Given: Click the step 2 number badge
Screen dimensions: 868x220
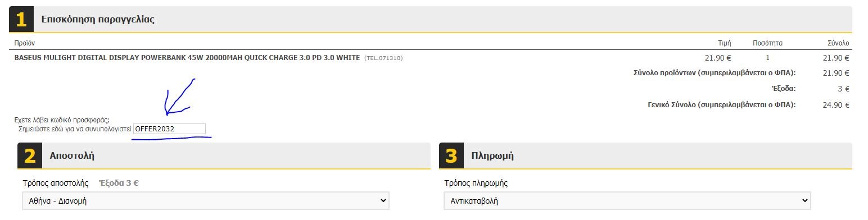Looking at the screenshot, I should point(30,156).
